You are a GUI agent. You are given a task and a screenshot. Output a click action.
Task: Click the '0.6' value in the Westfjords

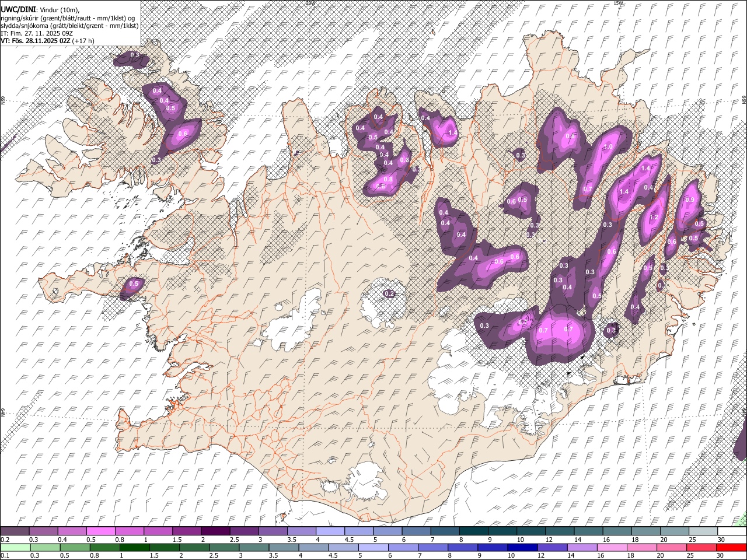183,134
